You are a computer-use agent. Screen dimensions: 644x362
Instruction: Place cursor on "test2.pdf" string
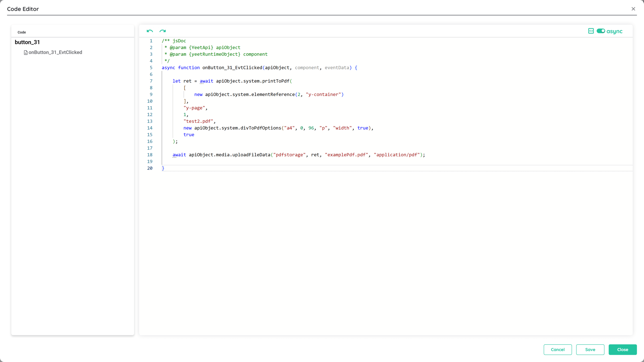(198, 121)
